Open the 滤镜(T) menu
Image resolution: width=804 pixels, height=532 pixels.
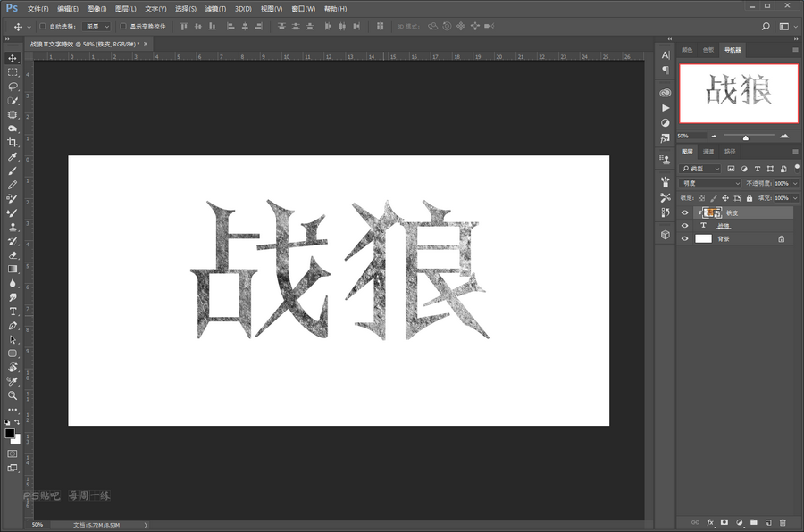[x=215, y=9]
